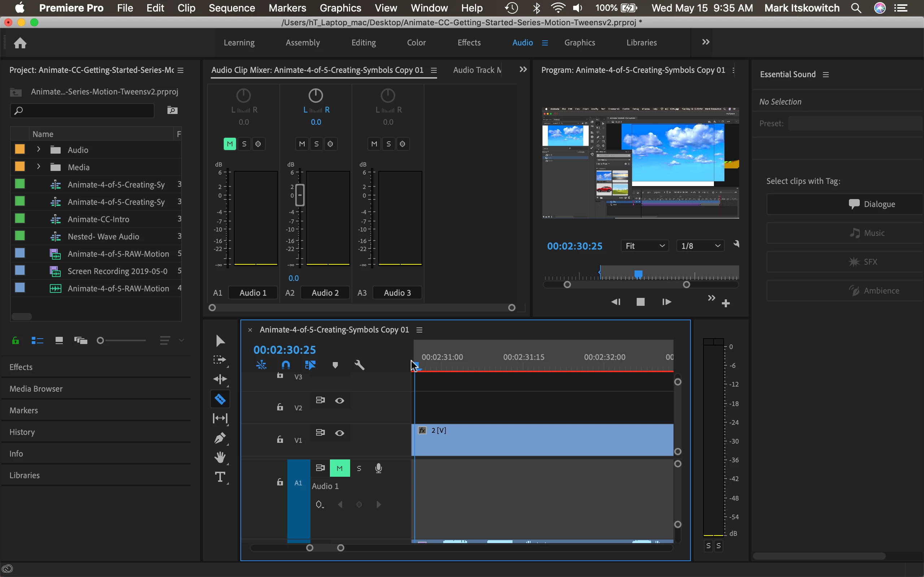Image resolution: width=924 pixels, height=577 pixels.
Task: Select the Pen tool
Action: pyautogui.click(x=220, y=438)
